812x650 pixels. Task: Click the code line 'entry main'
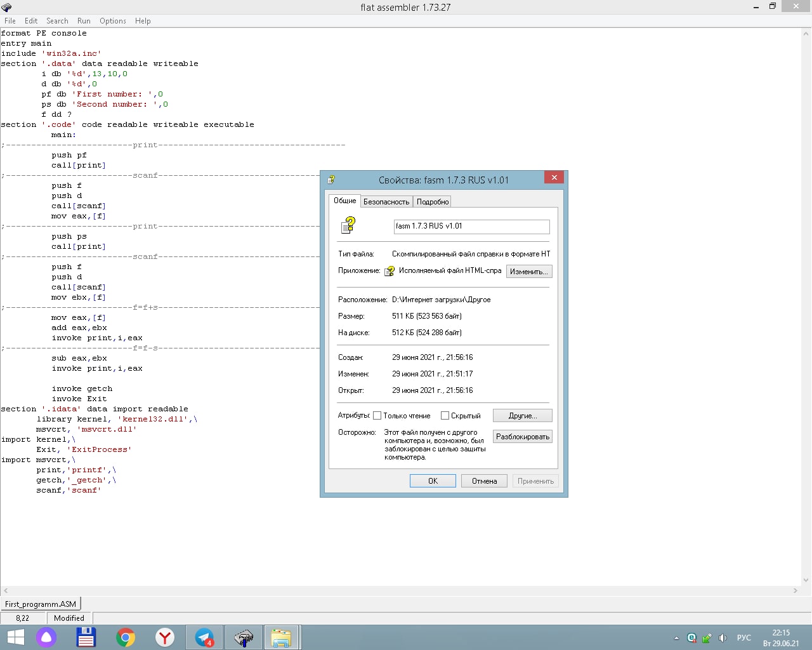[x=27, y=43]
